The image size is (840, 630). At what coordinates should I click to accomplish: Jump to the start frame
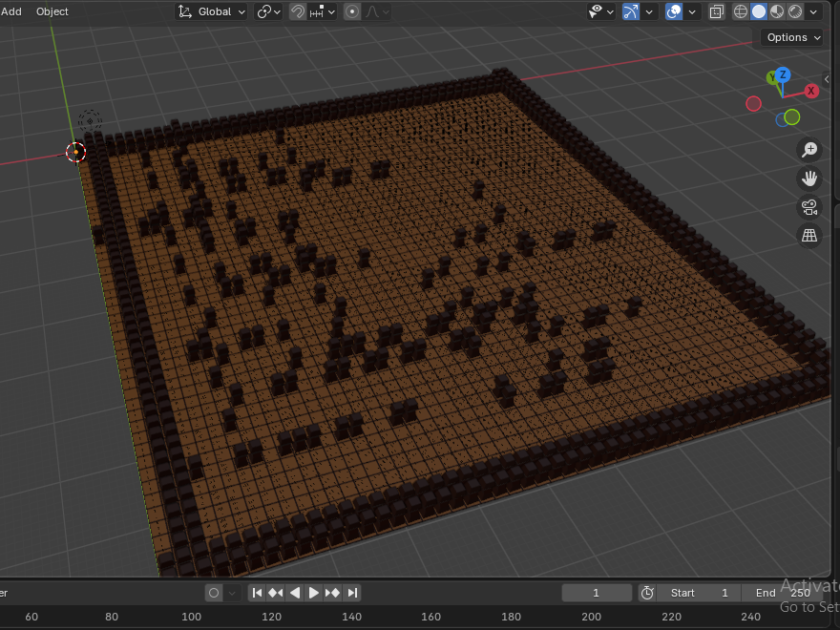tap(257, 593)
